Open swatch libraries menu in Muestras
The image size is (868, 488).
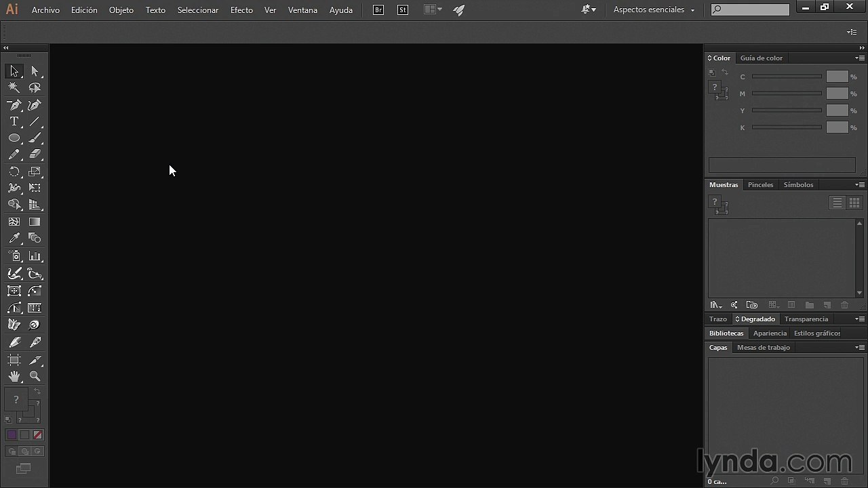pos(716,305)
